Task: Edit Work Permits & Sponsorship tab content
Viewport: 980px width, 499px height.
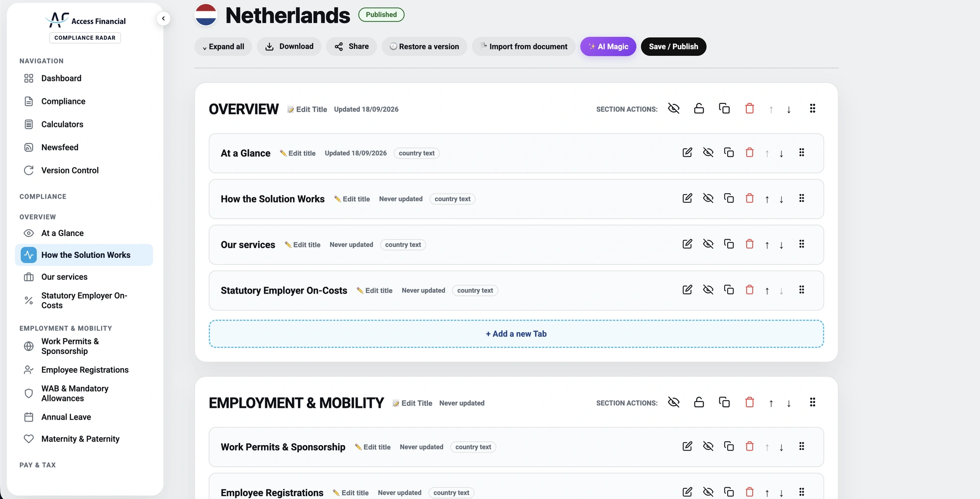Action: pyautogui.click(x=687, y=446)
